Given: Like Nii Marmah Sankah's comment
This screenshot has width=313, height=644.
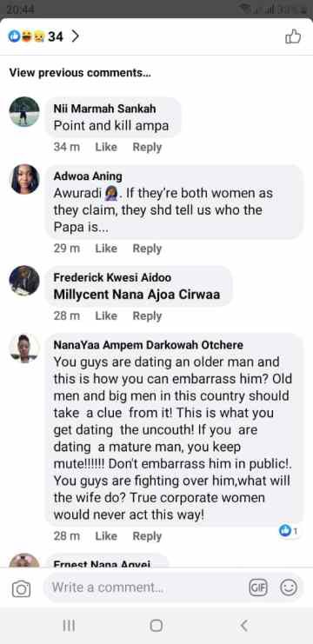Looking at the screenshot, I should click(106, 147).
